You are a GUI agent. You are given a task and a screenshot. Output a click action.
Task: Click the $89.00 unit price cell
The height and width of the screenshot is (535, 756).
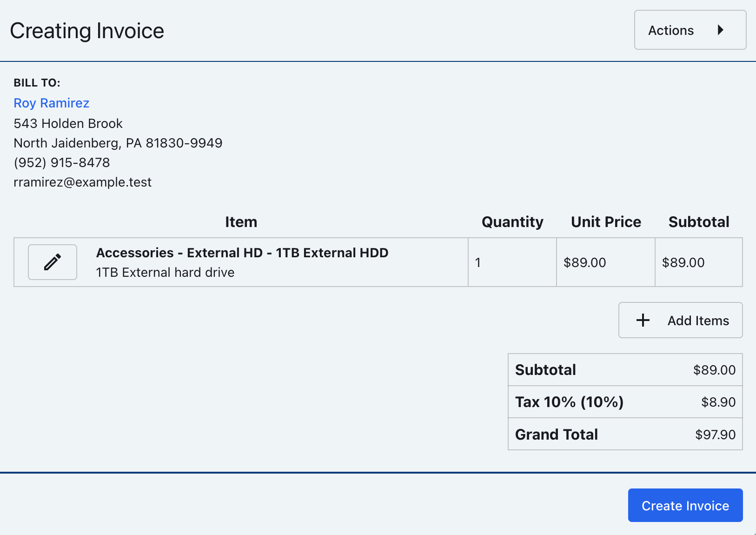606,262
